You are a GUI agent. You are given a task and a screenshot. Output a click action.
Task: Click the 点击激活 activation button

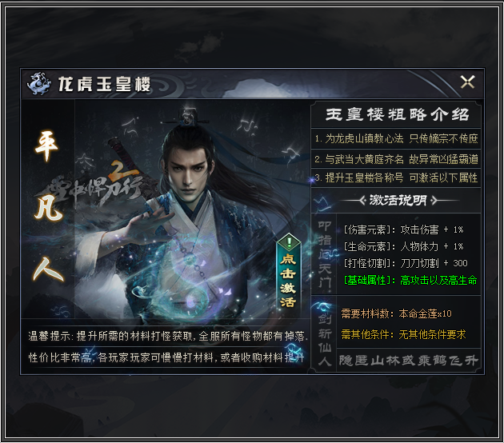288,279
